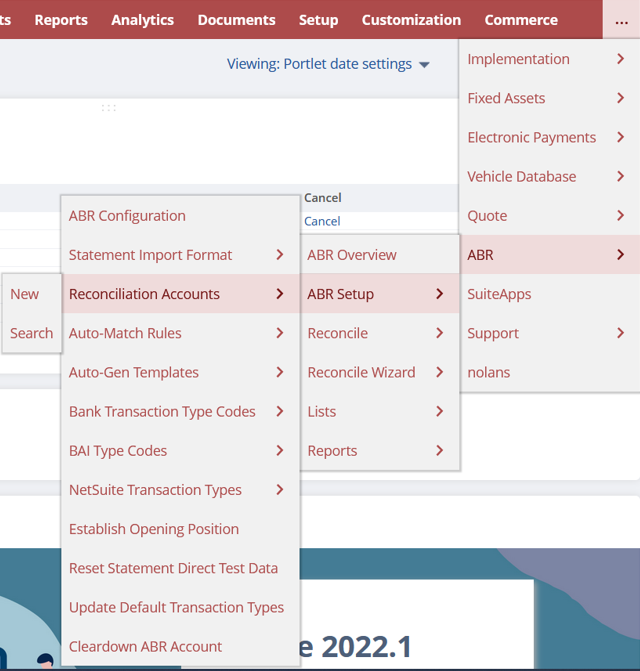Screen dimensions: 640x671
Task: Click New under Reconciliation Accounts
Action: [25, 294]
